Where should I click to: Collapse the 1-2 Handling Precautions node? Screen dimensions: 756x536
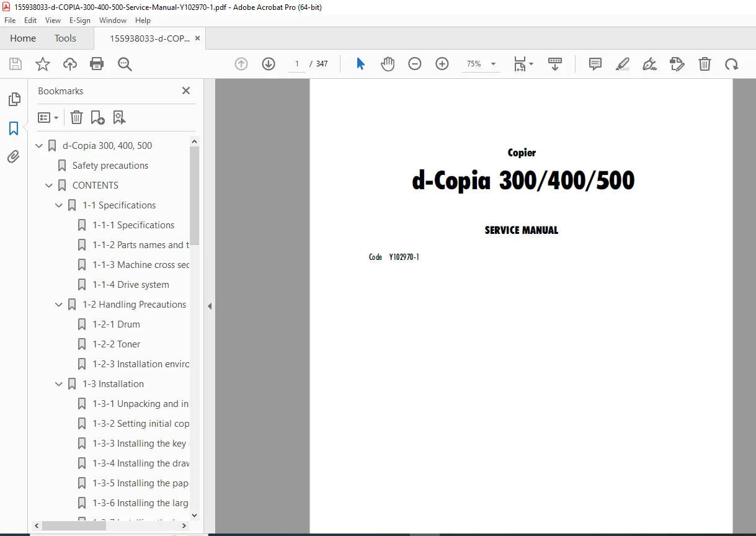pos(59,305)
